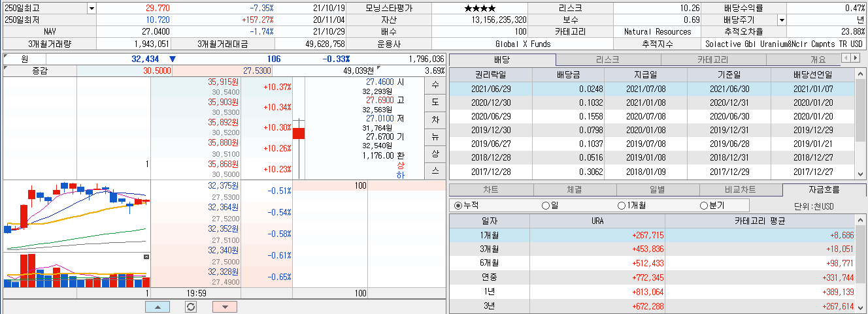The height and width of the screenshot is (314, 868).
Task: Click the 상 side button
Action: click(x=435, y=153)
